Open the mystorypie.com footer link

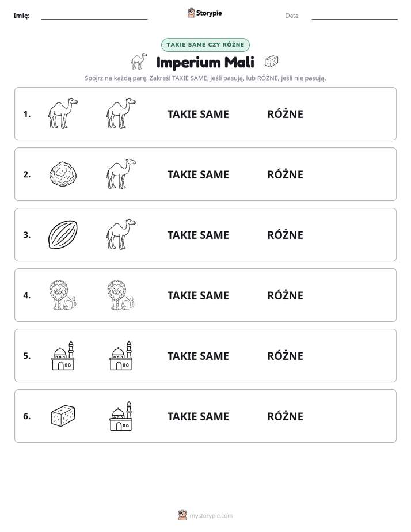[x=211, y=516]
